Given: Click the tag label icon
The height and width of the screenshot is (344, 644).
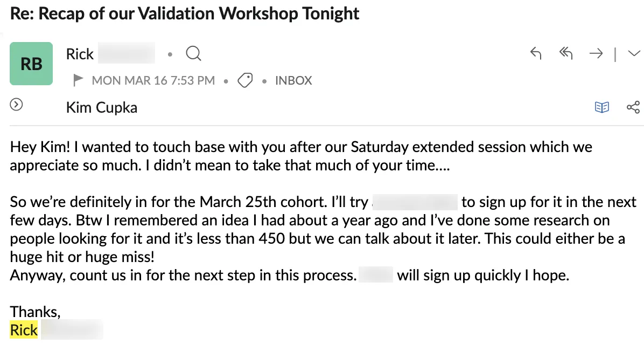Looking at the screenshot, I should 246,81.
